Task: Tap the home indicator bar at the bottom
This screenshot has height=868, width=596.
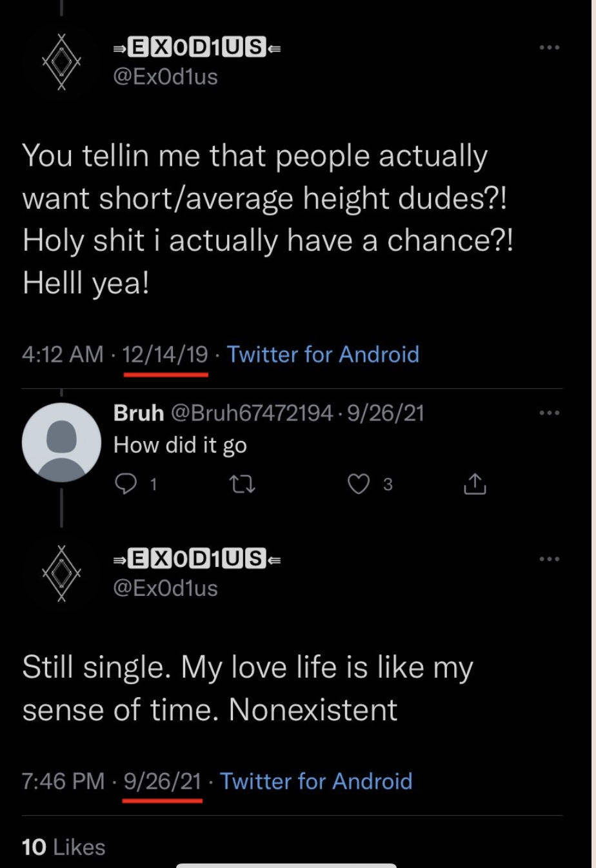Action: 286,865
